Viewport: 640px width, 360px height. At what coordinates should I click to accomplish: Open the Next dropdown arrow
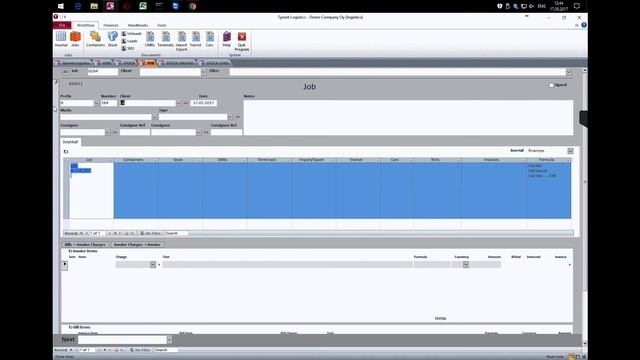pos(169,340)
